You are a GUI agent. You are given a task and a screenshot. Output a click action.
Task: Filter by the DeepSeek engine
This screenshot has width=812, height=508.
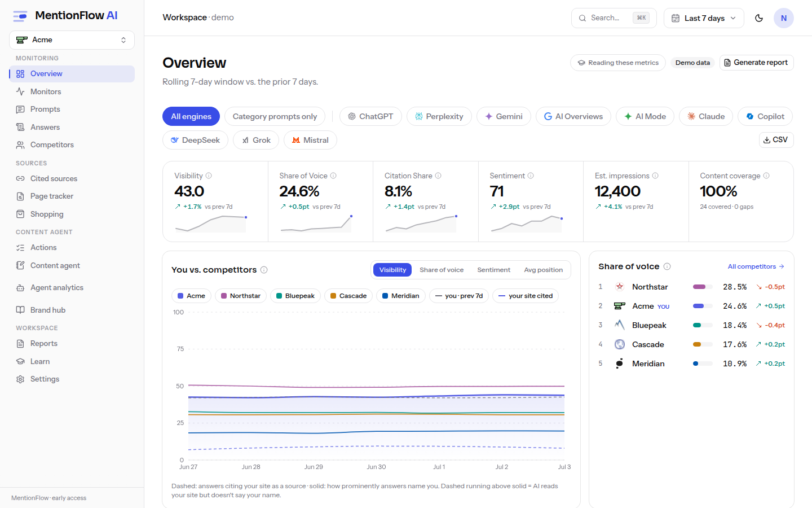[x=195, y=140]
